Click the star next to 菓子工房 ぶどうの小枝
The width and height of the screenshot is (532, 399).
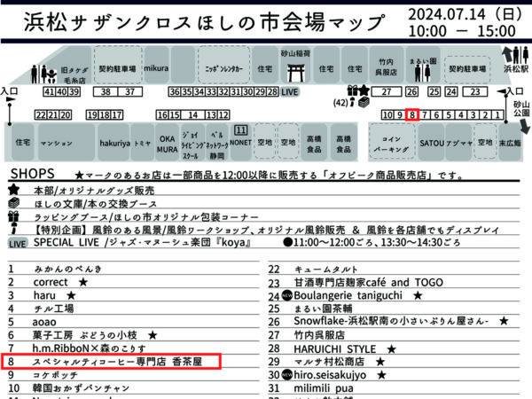[153, 335]
